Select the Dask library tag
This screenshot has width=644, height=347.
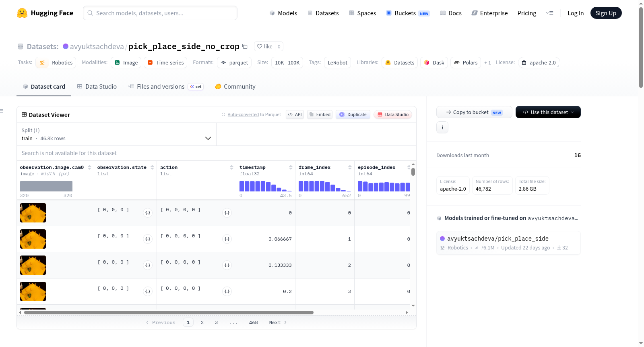click(x=434, y=62)
